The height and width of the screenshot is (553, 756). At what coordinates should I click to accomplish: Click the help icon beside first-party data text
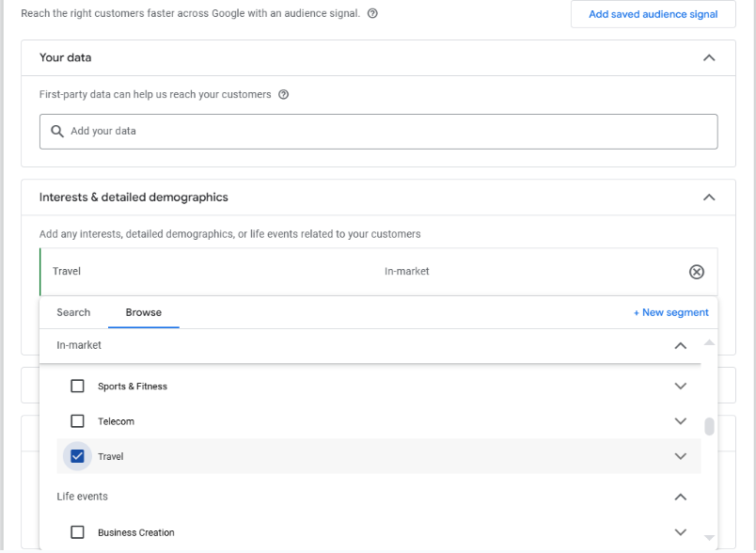[284, 94]
